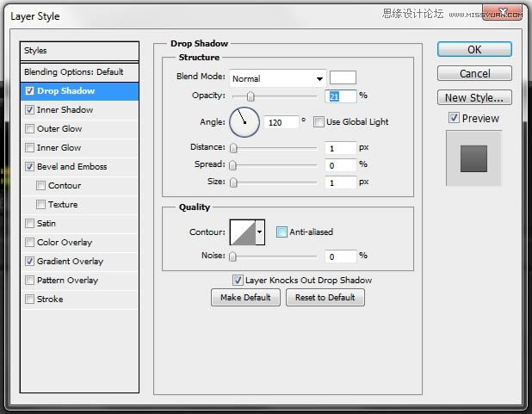Select the Gradient Overlay row
The image size is (532, 414).
point(79,262)
